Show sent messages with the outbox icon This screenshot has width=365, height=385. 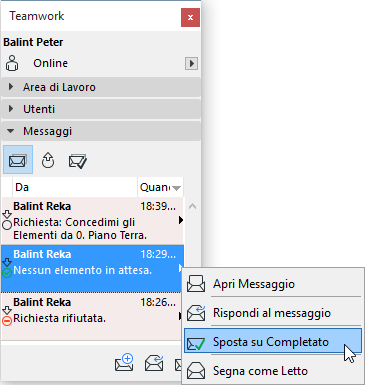(48, 161)
